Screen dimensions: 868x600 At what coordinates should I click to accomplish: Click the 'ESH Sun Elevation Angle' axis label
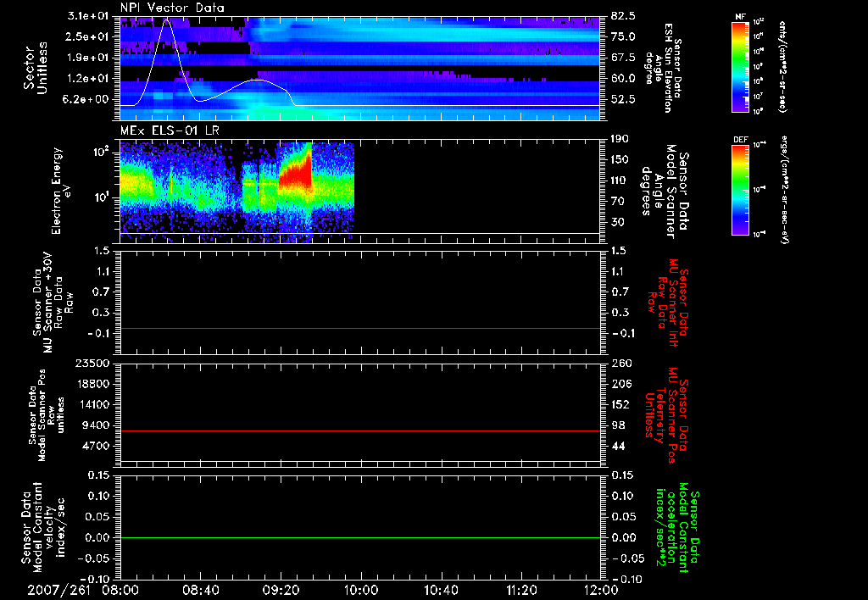point(663,68)
